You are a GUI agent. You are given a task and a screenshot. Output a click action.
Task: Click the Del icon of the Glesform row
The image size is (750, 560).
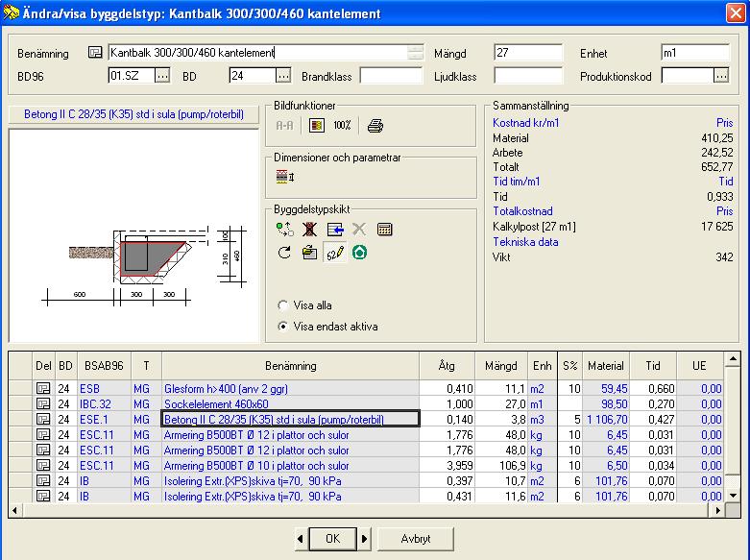point(43,389)
